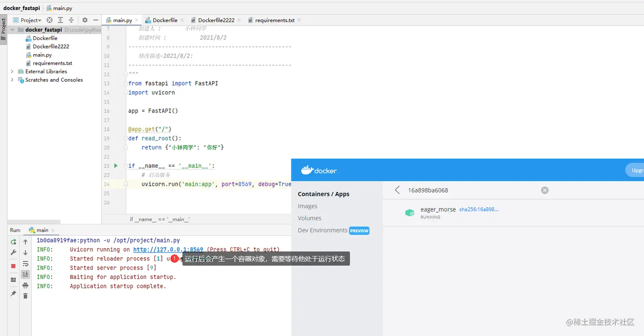Close the Dockerfile editor tab
Viewport: 644px width, 336px height.
click(x=182, y=20)
